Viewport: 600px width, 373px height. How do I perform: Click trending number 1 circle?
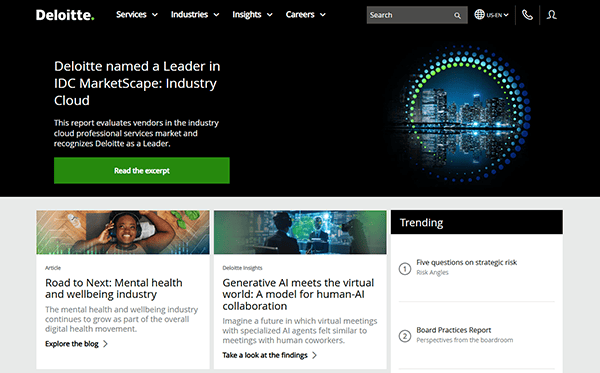coord(405,269)
